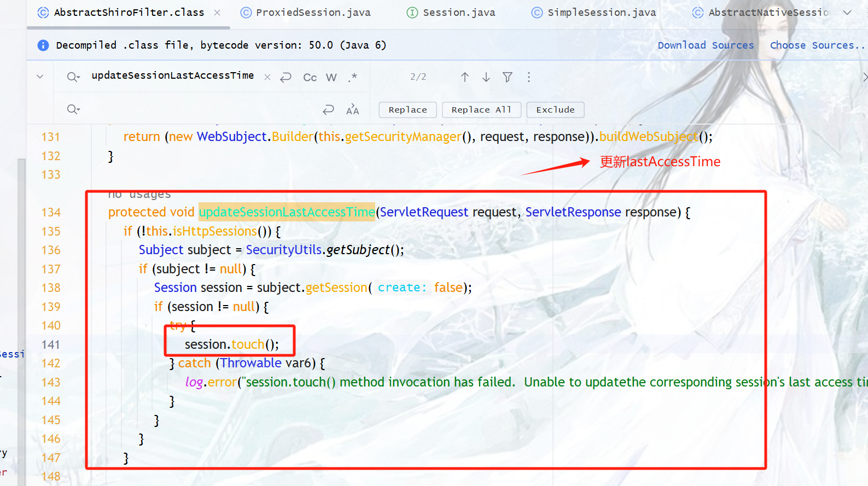Open the Session.java tab
The width and height of the screenshot is (868, 486).
451,13
